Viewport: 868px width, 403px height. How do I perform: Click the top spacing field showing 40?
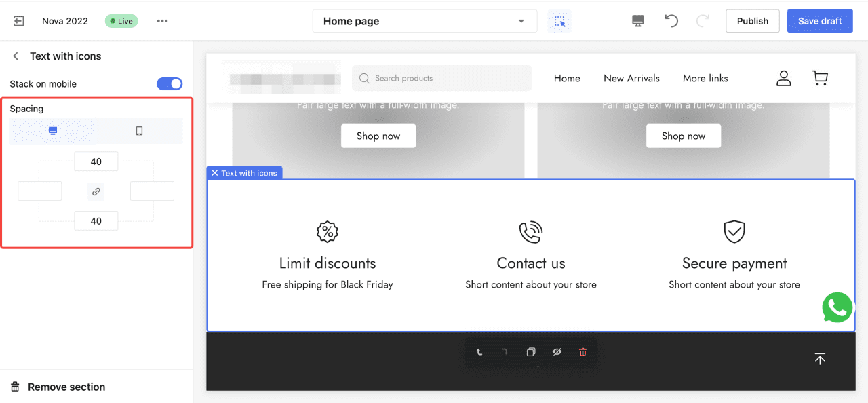[x=96, y=161]
